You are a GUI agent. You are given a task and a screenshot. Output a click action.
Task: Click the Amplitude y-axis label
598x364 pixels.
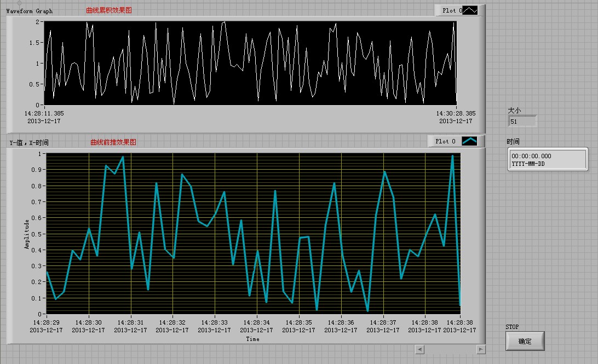tap(27, 234)
